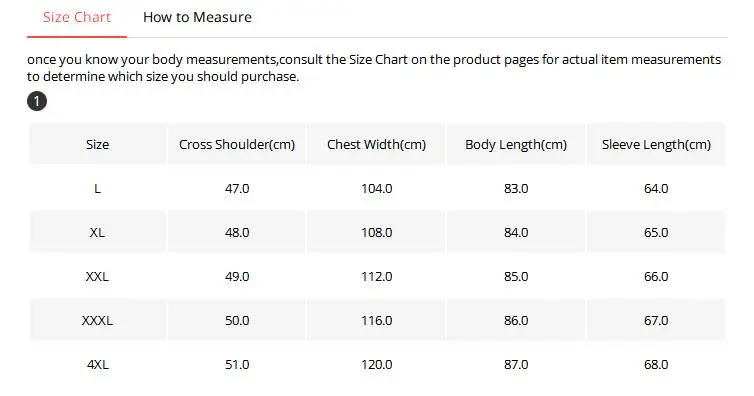Click the size chart instructions paragraph
754x396 pixels.
(374, 68)
